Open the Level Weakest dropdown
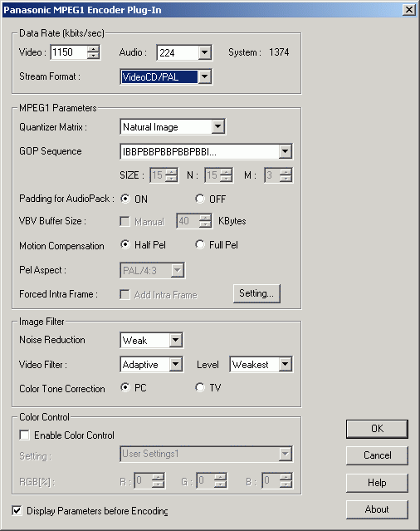The image size is (420, 531). (285, 365)
